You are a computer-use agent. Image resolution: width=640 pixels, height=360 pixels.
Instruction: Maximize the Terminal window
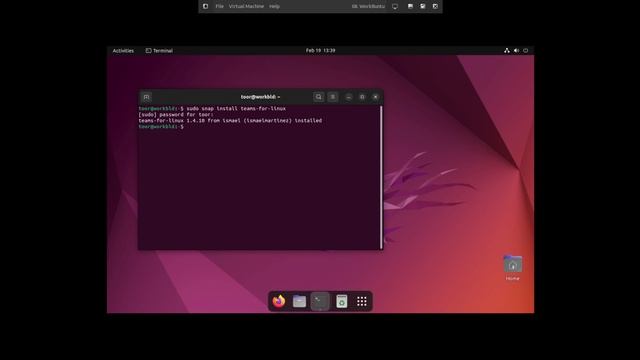(362, 97)
